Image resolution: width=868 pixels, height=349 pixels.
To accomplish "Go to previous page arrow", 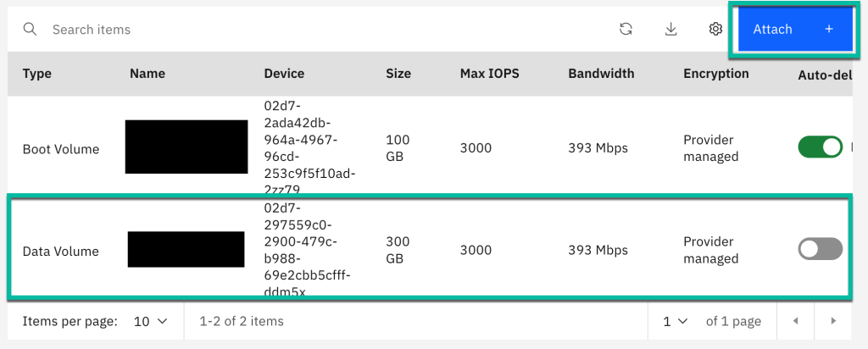I will [x=794, y=321].
